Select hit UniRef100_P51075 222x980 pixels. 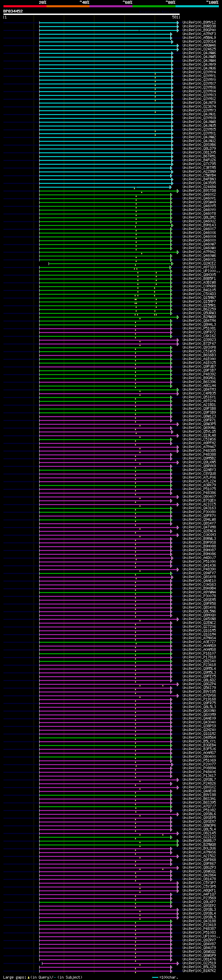point(199,489)
